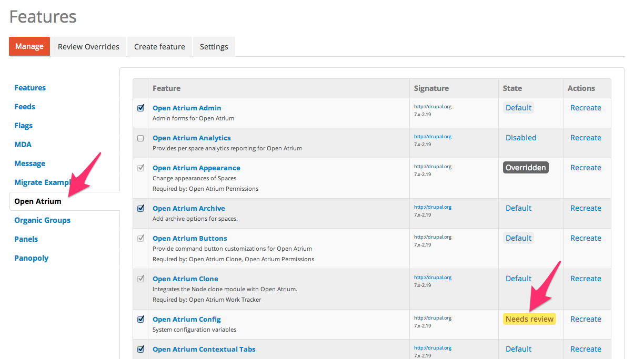Select Flags in the sidebar
644x359 pixels.
coord(23,126)
